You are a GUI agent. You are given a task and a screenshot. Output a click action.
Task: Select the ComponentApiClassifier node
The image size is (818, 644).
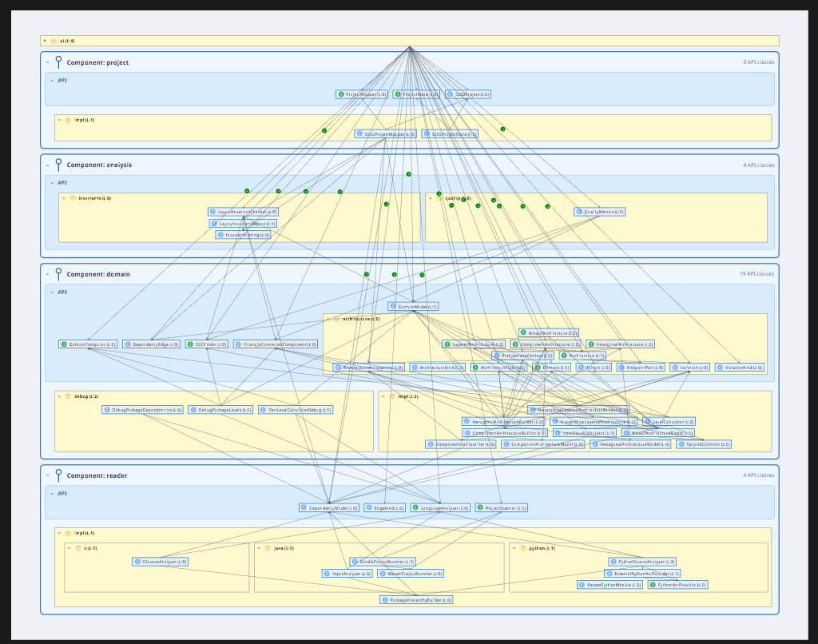pos(461,444)
